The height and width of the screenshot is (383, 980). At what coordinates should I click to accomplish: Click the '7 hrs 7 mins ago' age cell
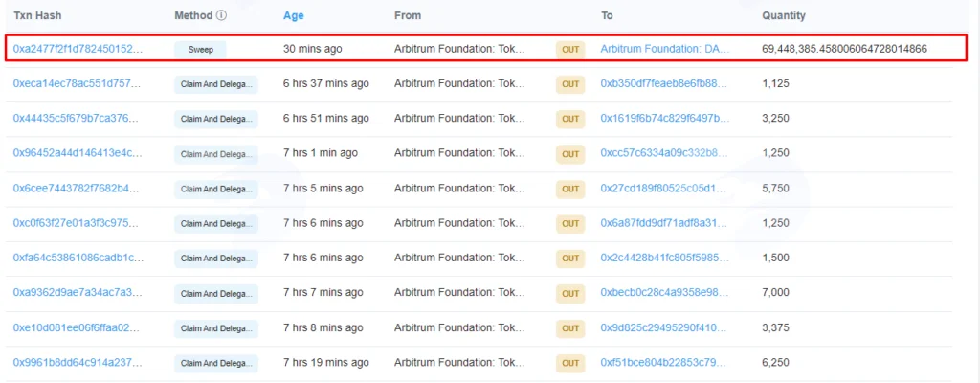[x=323, y=292]
